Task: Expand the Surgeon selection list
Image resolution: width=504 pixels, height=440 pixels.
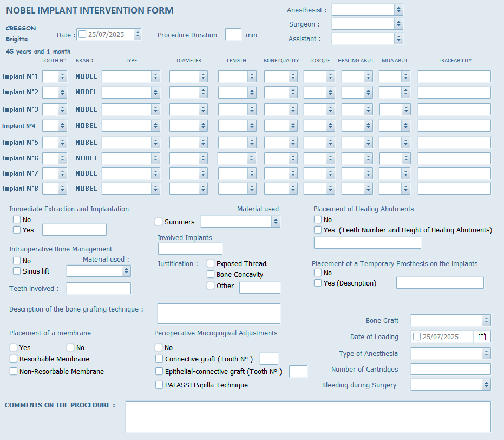Action: pos(398,24)
